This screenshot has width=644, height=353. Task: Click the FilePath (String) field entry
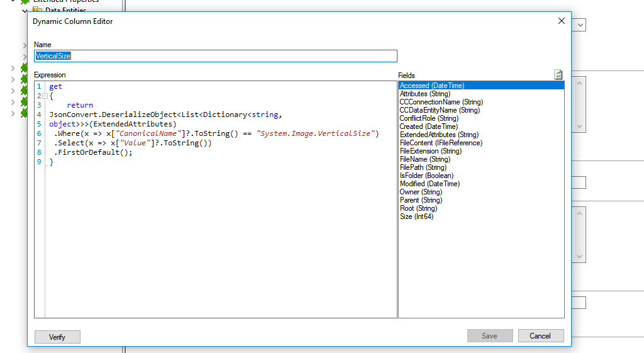(423, 167)
